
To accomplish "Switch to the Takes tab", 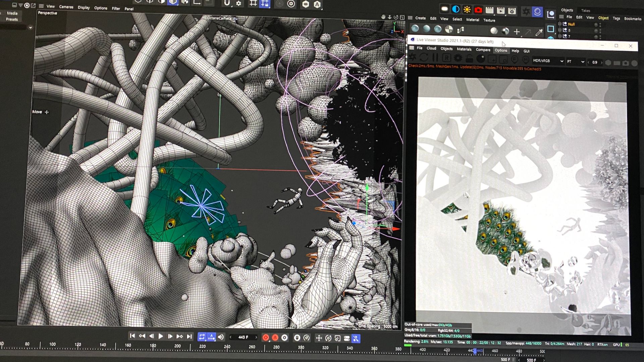I will click(586, 10).
